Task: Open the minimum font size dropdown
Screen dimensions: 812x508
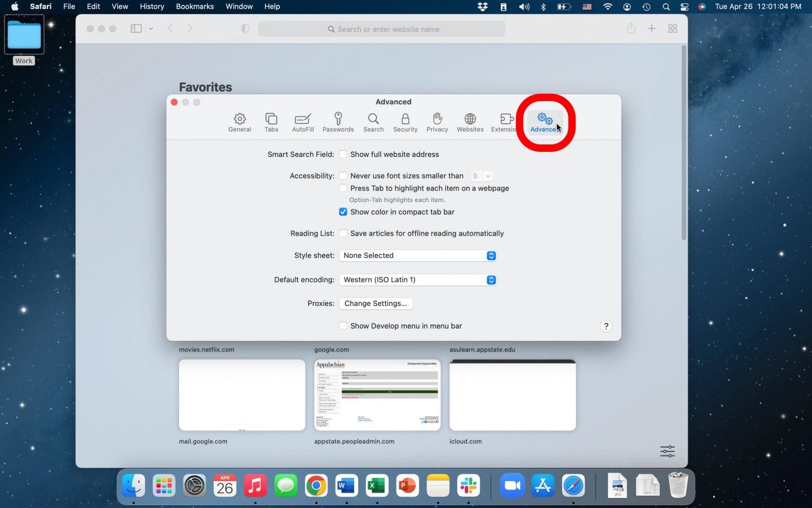Action: tap(481, 176)
